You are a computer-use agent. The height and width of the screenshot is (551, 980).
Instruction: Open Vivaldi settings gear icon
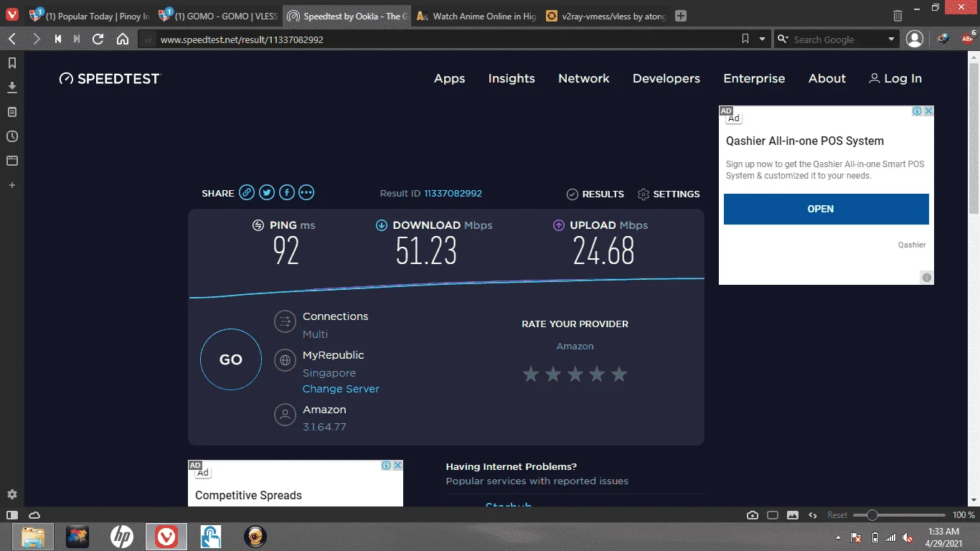[11, 494]
